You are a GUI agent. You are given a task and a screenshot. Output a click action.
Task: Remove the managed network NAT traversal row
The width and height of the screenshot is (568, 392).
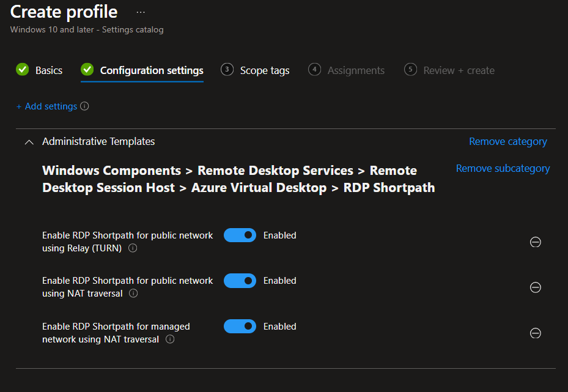535,333
